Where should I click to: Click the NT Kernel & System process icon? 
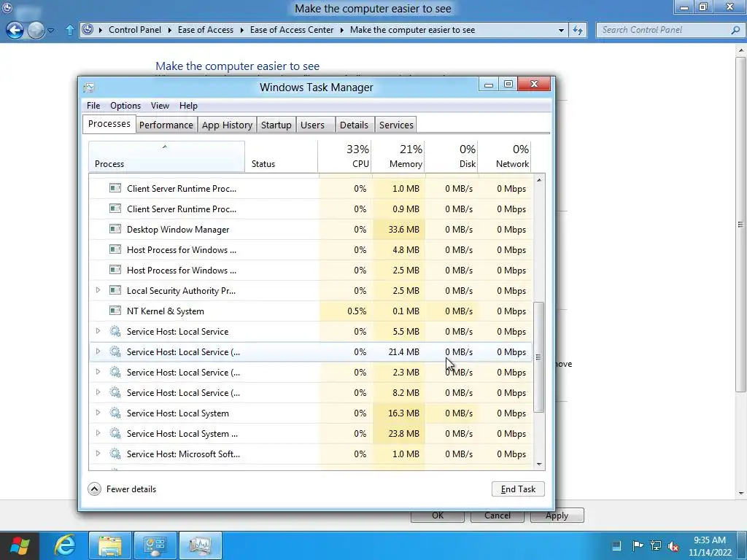pos(115,311)
